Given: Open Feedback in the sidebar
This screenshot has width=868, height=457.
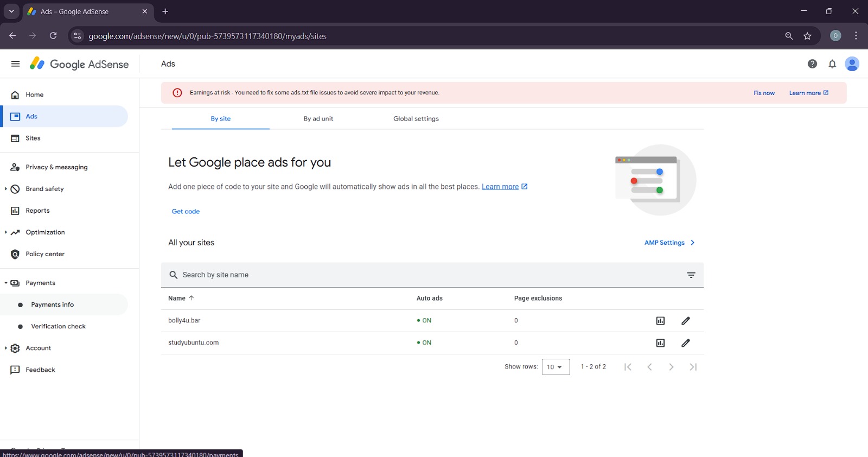Looking at the screenshot, I should click(x=65, y=370).
